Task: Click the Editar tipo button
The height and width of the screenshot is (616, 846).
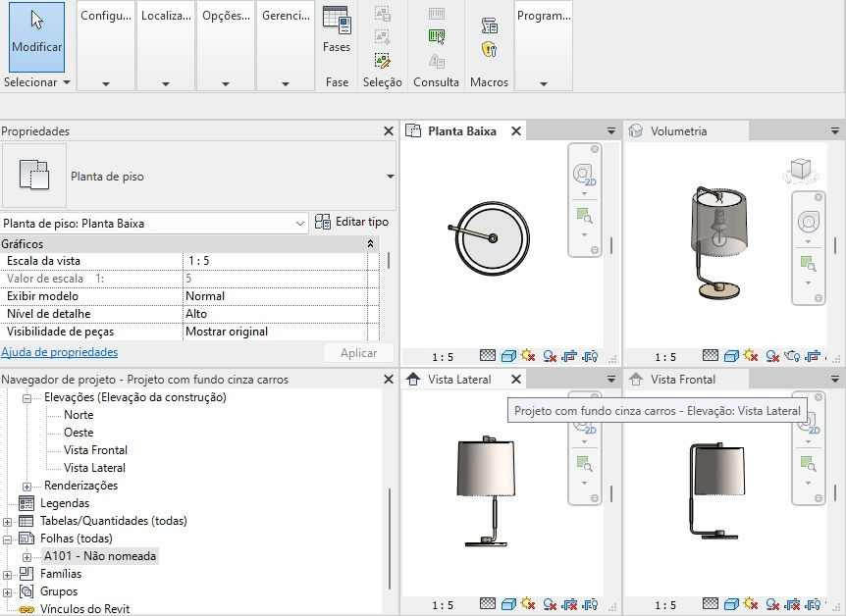Action: coord(352,223)
